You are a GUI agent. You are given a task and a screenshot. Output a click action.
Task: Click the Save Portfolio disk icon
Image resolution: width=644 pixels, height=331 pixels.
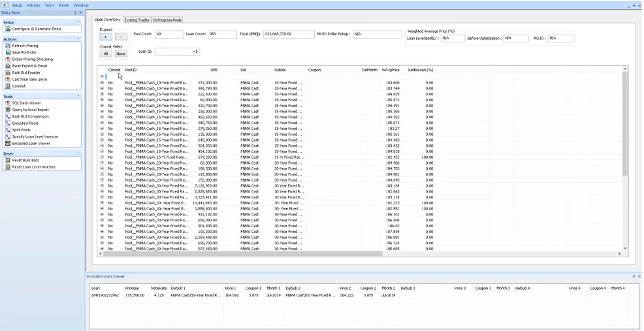(8, 53)
